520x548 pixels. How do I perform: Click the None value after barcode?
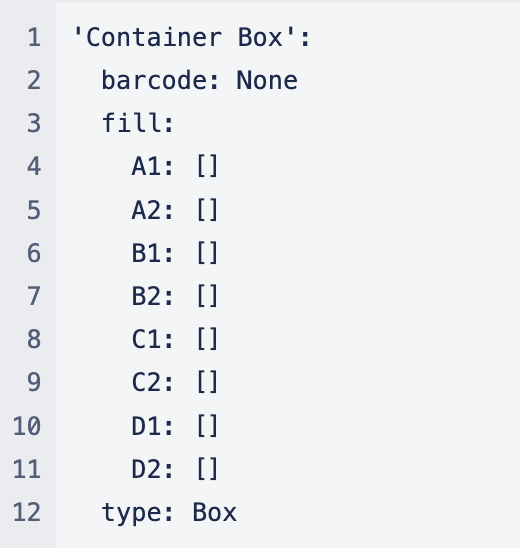267,80
